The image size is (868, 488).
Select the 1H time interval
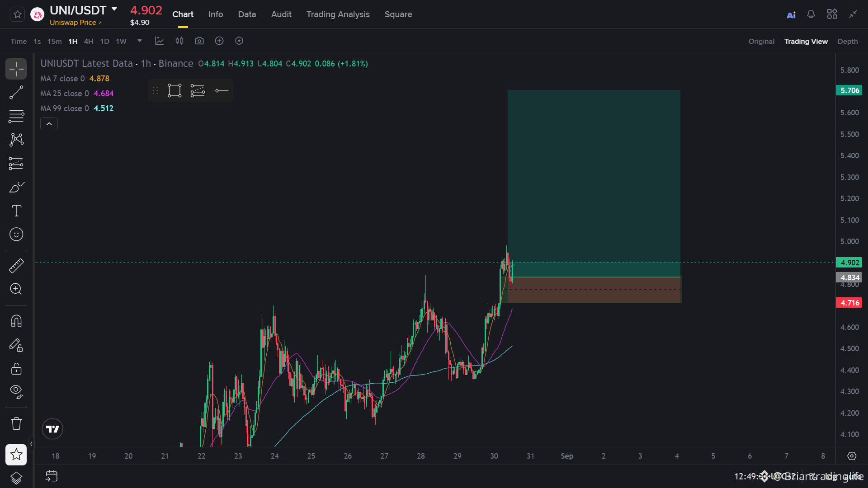[x=73, y=42]
